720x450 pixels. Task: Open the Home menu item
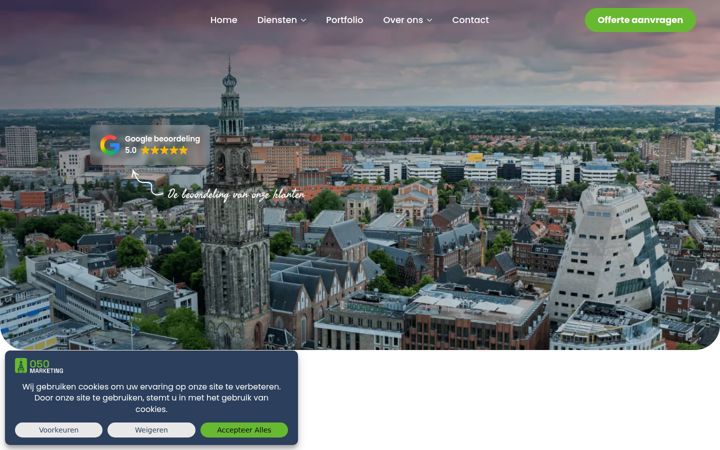pos(224,20)
